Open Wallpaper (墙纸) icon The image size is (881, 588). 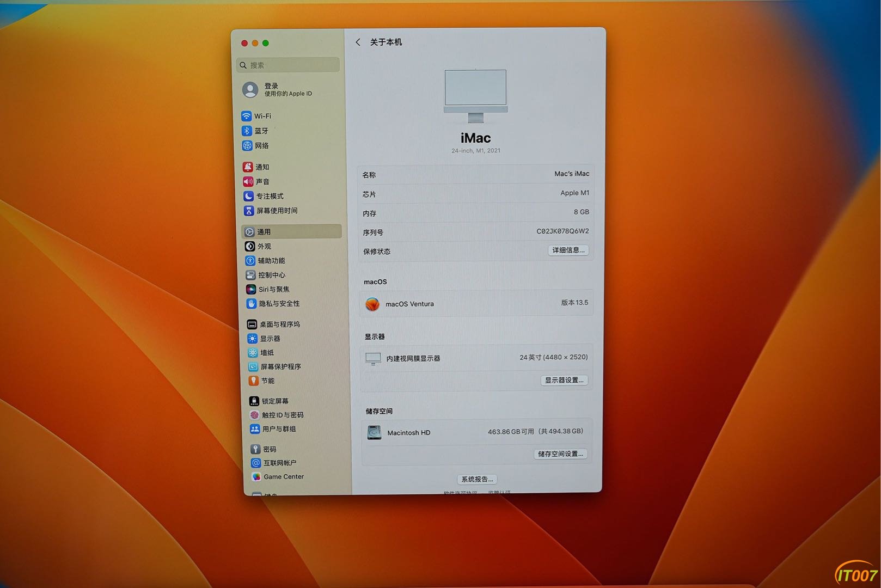253,352
